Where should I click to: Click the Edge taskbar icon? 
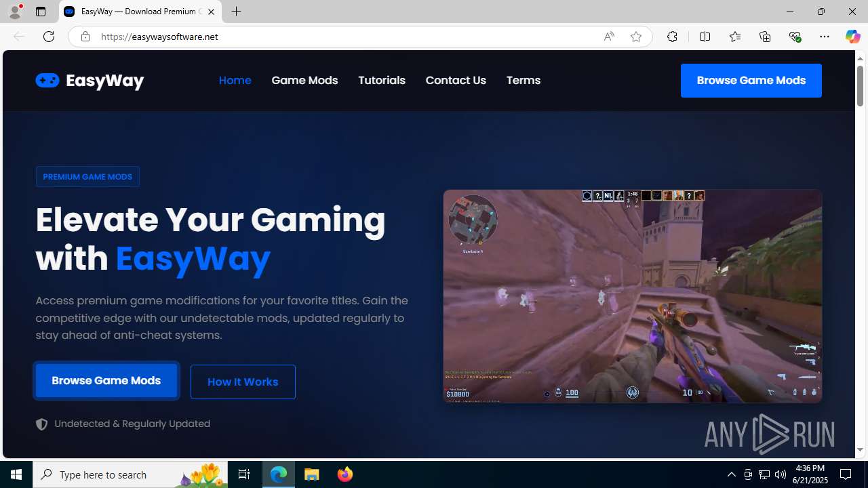pos(279,474)
